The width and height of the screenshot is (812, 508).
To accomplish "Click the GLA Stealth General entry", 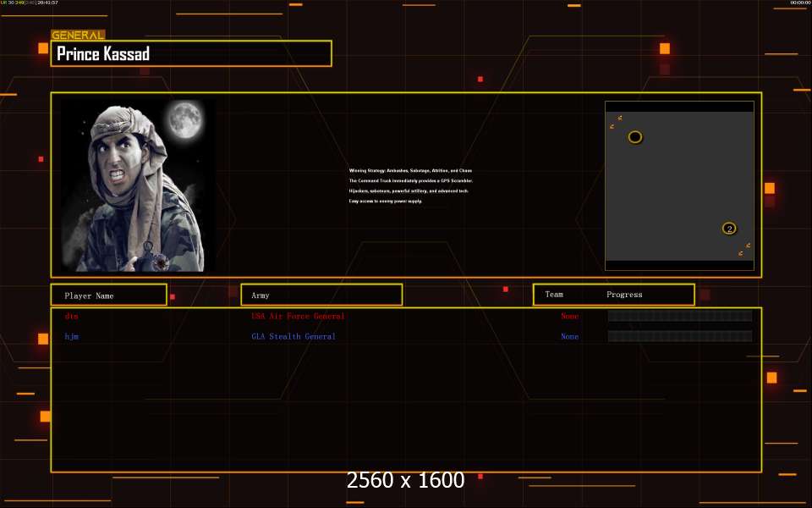I will (x=294, y=336).
